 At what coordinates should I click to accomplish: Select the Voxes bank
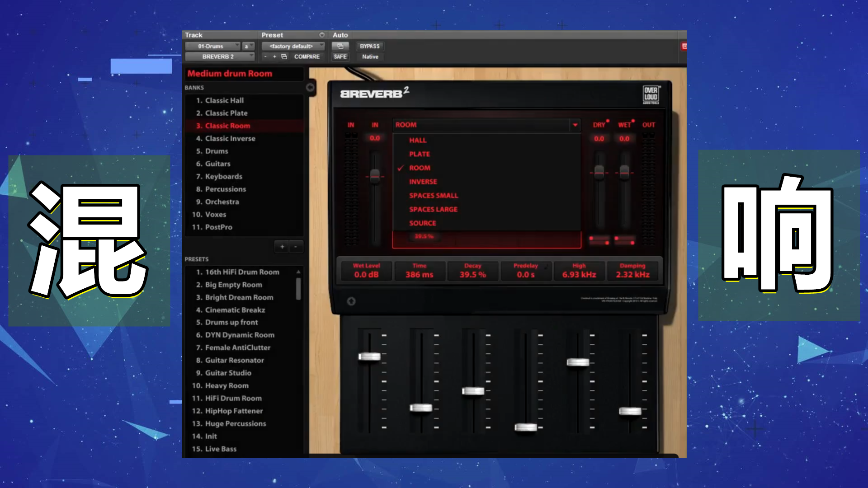coord(244,214)
